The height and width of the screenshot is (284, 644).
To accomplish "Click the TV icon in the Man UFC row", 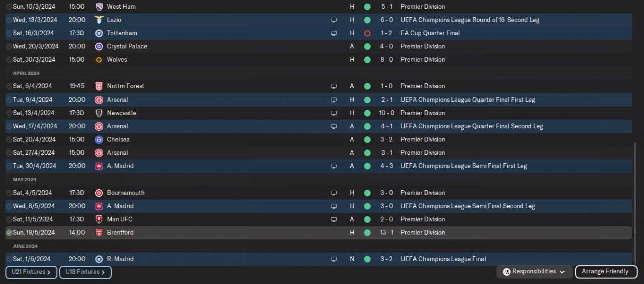I will pos(333,219).
